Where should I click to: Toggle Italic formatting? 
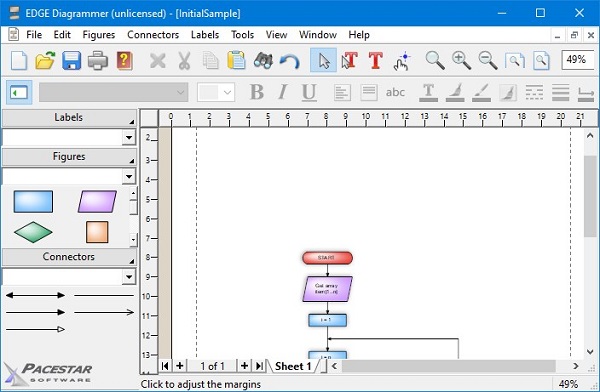[283, 92]
